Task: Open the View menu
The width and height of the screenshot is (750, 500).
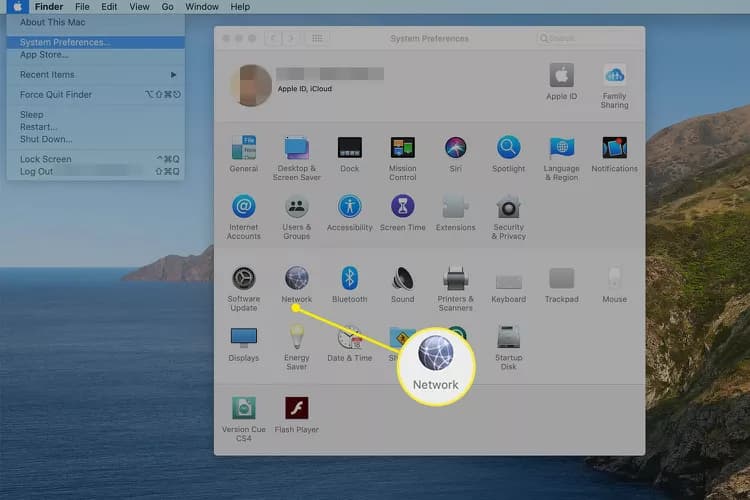Action: [139, 7]
